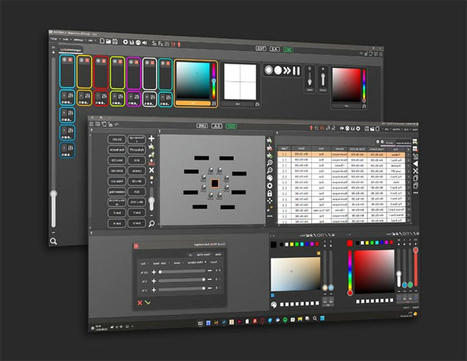Click the red vertical slider knob in the right color panel
Viewport: 467px width, 361px height.
(x=415, y=250)
